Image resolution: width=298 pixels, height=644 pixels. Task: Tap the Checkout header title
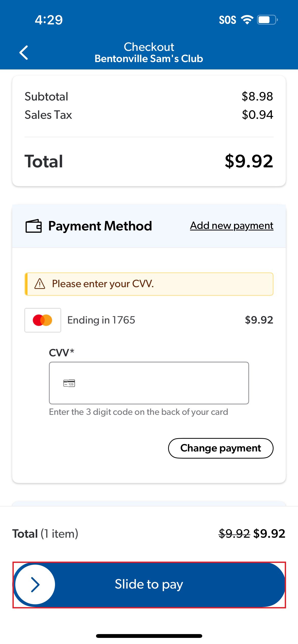pyautogui.click(x=149, y=47)
